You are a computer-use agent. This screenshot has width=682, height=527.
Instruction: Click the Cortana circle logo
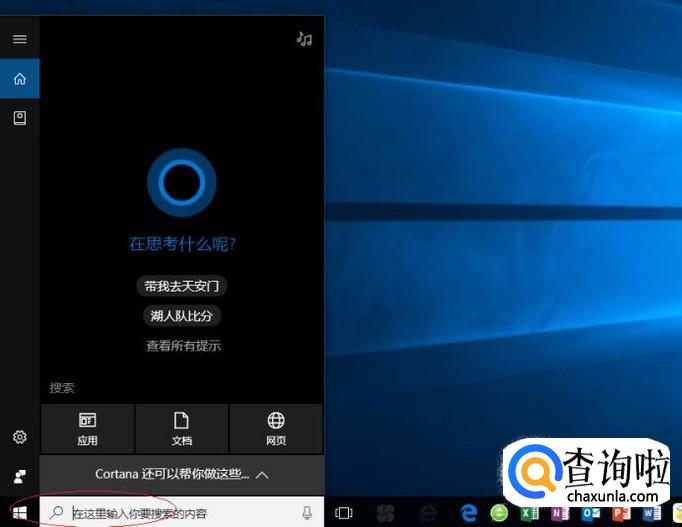(182, 183)
